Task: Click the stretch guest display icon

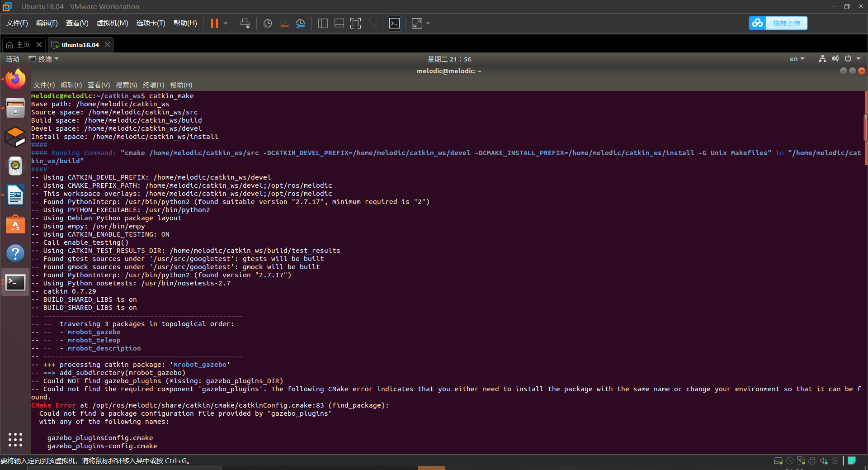Action: click(417, 24)
